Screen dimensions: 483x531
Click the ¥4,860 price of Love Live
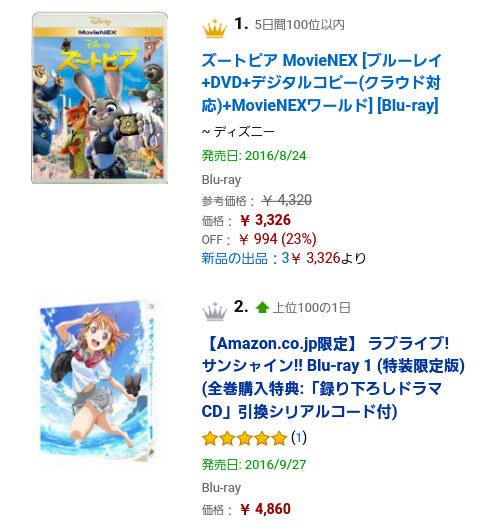coord(266,509)
